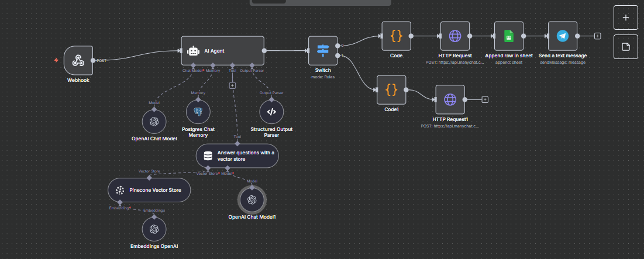644x259 pixels.
Task: Click Switch output 1 connector
Action: [x=338, y=56]
